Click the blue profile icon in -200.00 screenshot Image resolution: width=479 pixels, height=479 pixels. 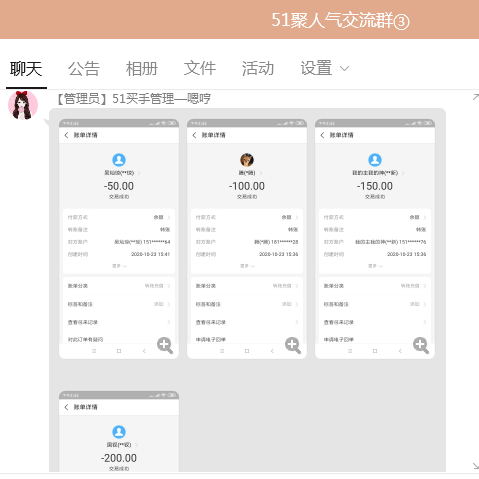119,432
